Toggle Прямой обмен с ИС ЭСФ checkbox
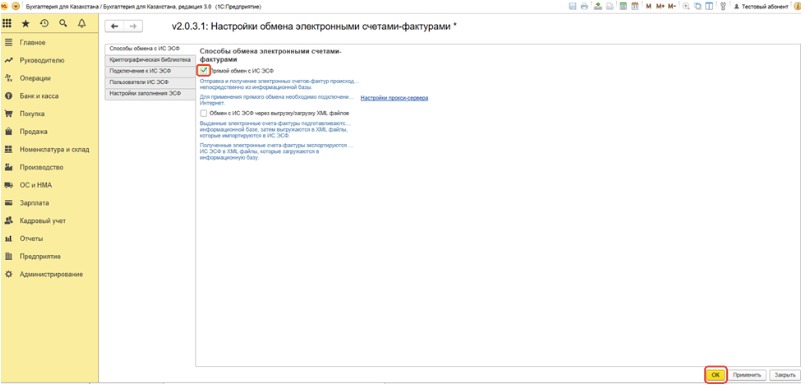The height and width of the screenshot is (385, 805). coord(204,70)
